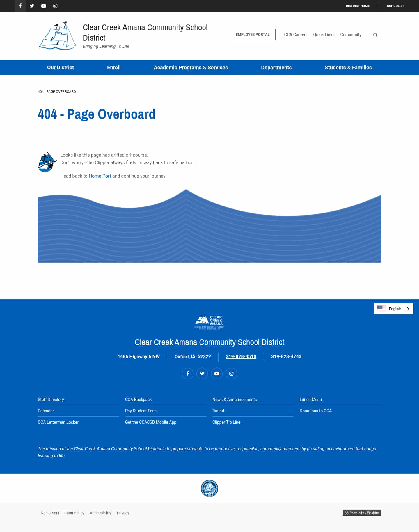Screen dimensions: 419x532
Task: Click the Bringing Learning To Life tagline
Action: [106, 46]
